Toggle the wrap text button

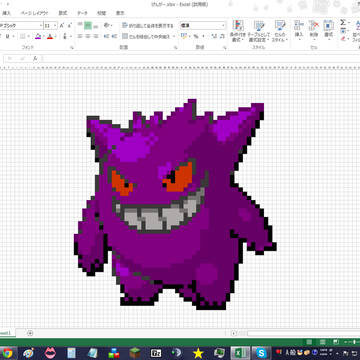point(147,26)
